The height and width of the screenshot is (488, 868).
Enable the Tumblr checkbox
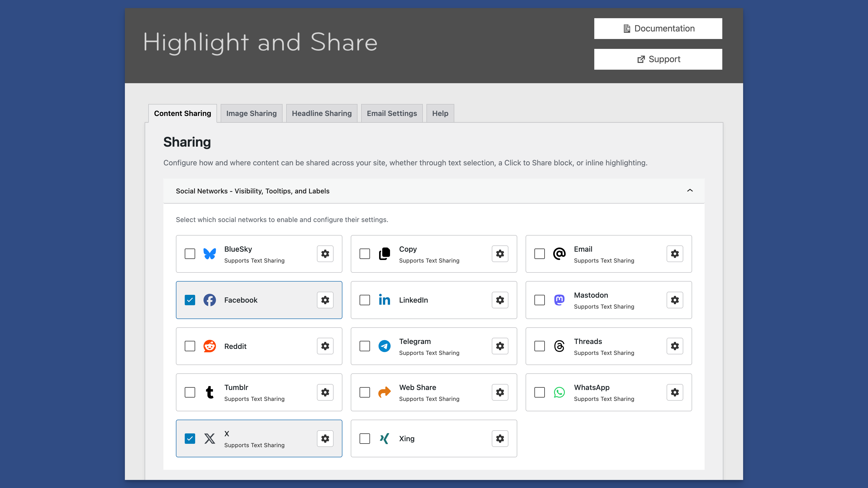pos(190,392)
